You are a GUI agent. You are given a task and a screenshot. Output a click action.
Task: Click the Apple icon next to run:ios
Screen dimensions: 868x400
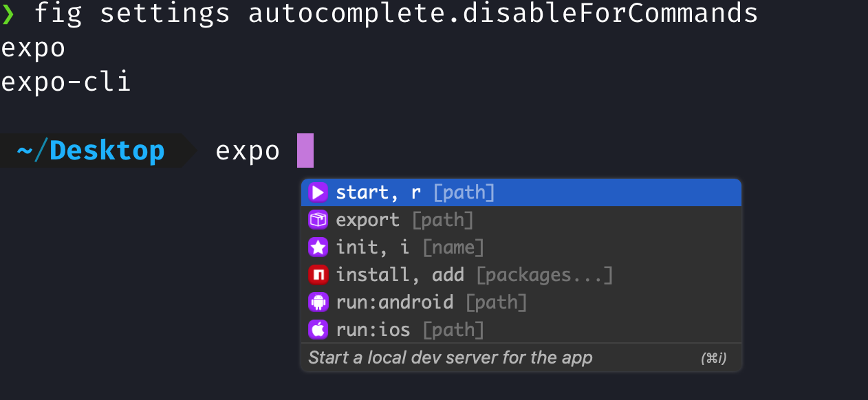[317, 329]
